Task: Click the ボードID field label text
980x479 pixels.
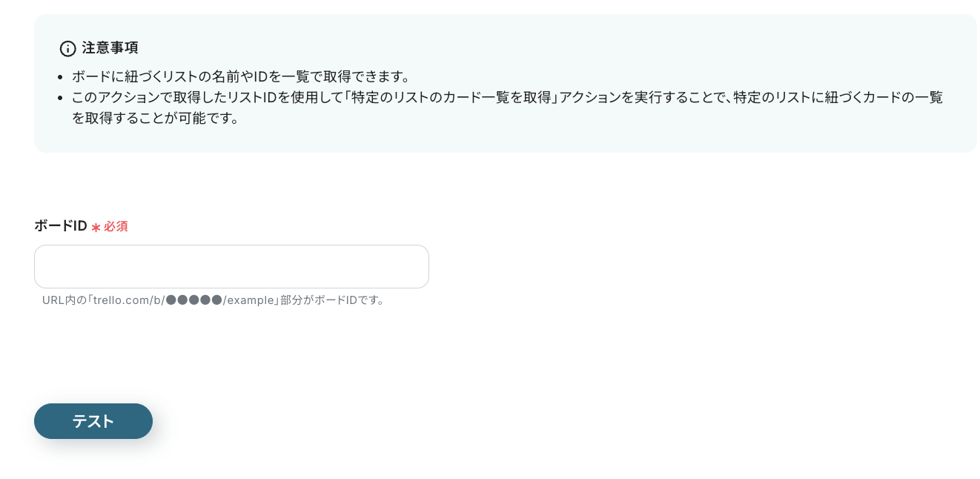Action: pyautogui.click(x=60, y=225)
